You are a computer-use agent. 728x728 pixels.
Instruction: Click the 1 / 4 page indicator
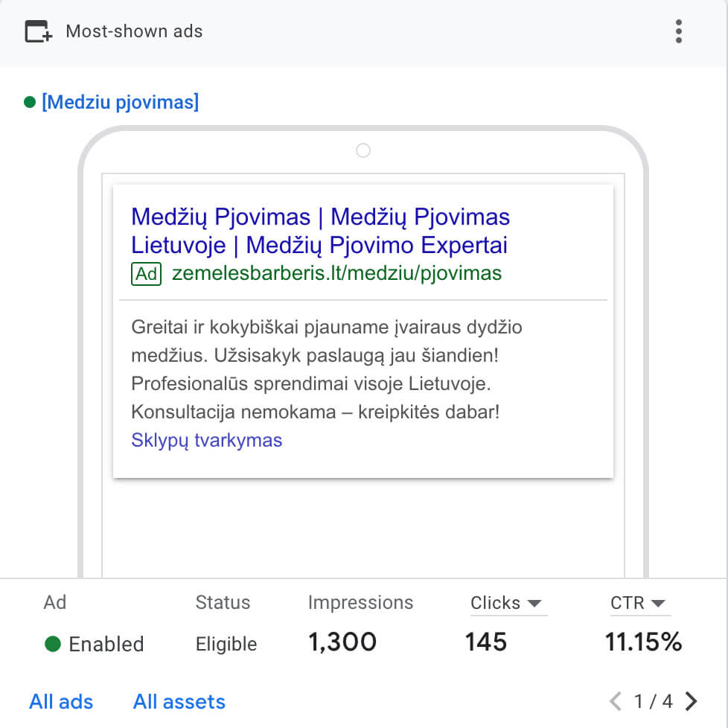(x=652, y=700)
